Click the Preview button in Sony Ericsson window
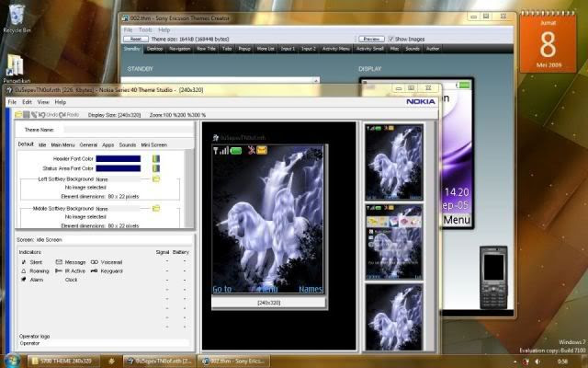 coord(371,39)
